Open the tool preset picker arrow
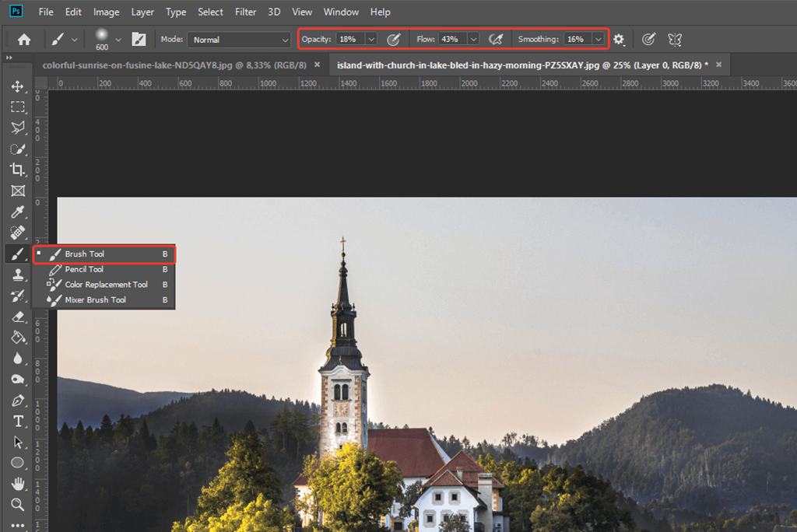 pos(74,40)
